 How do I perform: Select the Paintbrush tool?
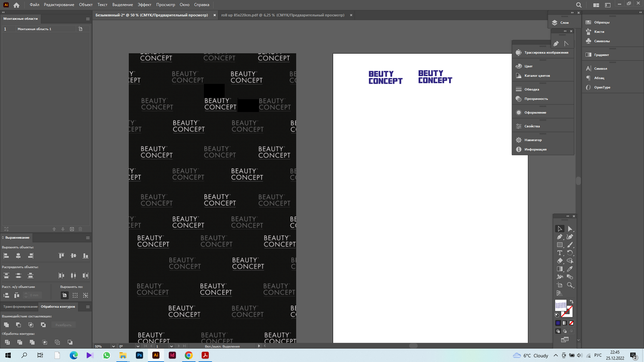(x=570, y=245)
